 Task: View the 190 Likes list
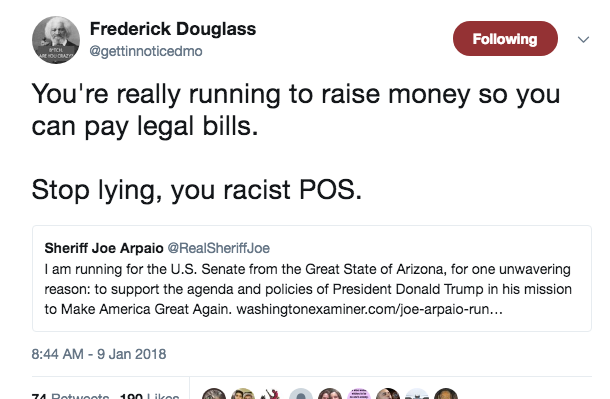click(150, 395)
